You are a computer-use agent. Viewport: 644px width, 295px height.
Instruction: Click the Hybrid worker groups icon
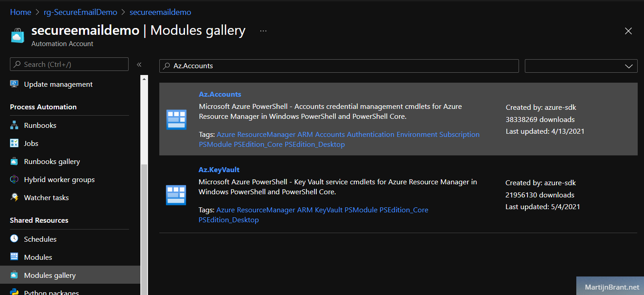point(14,179)
